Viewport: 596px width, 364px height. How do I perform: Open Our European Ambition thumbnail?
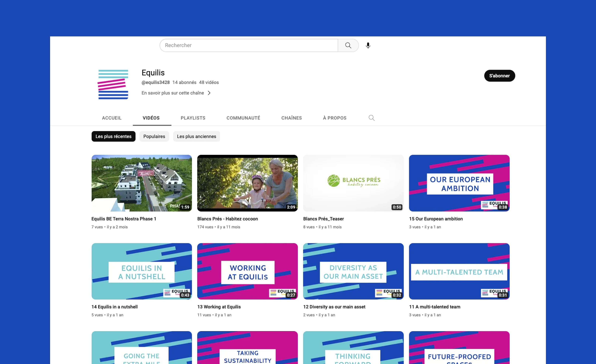459,183
